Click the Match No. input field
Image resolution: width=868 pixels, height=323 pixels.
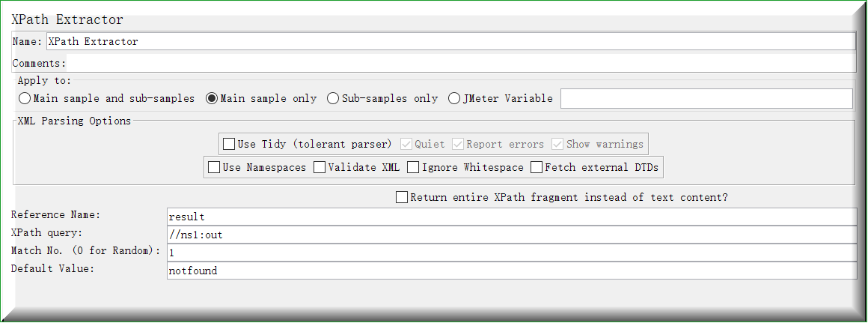tap(512, 253)
